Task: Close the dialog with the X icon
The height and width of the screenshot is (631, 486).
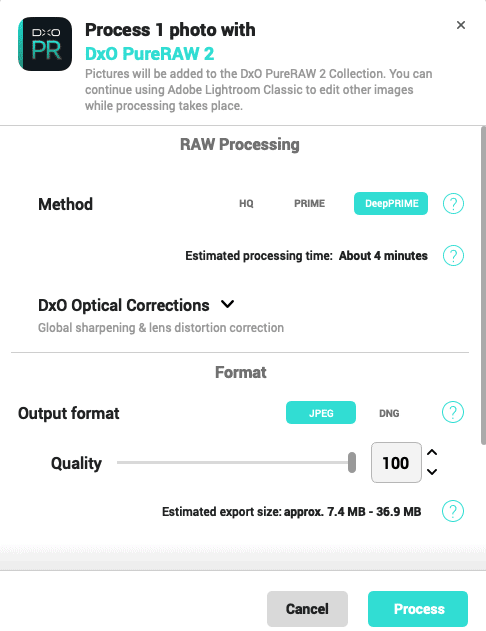Action: (x=461, y=25)
